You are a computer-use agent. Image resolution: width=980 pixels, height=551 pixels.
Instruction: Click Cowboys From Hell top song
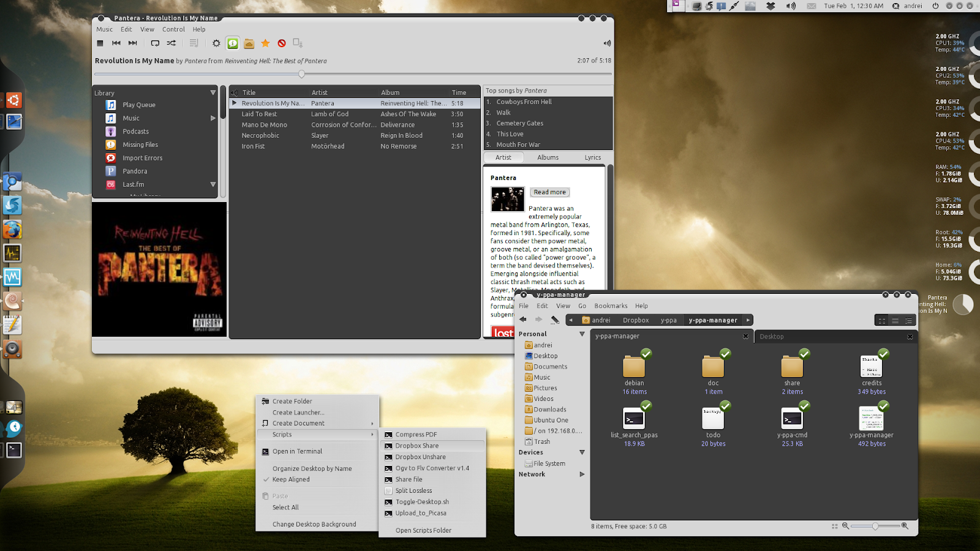(x=524, y=102)
